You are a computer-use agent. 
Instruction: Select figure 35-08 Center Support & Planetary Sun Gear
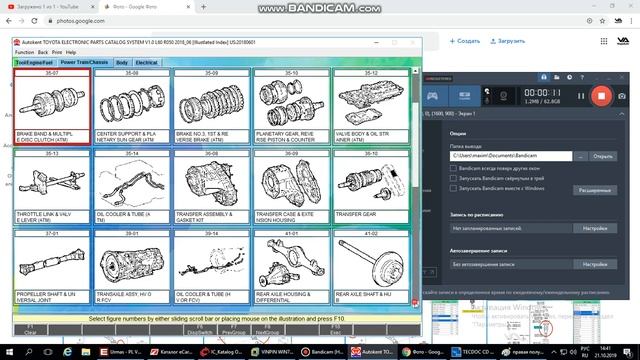pyautogui.click(x=132, y=107)
